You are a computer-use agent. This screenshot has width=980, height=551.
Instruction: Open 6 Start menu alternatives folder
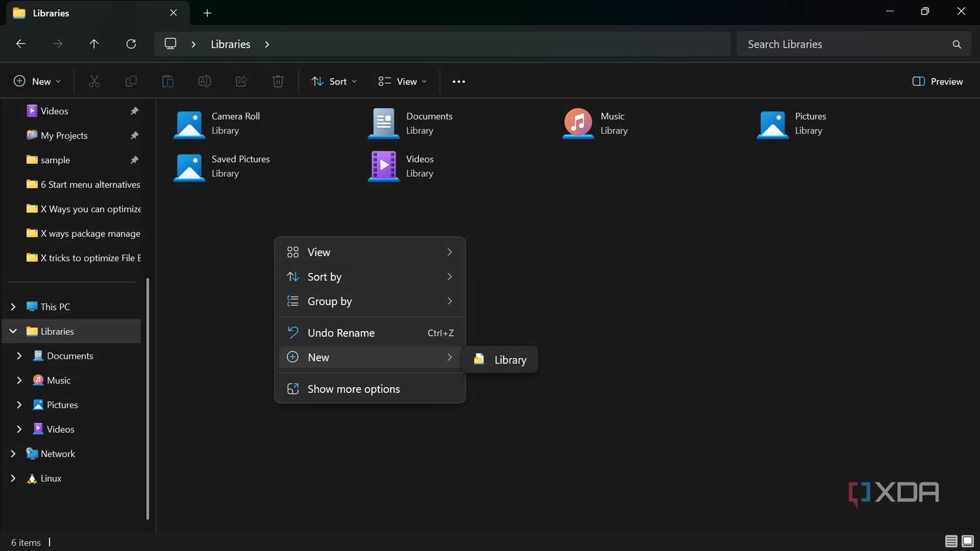coord(83,185)
